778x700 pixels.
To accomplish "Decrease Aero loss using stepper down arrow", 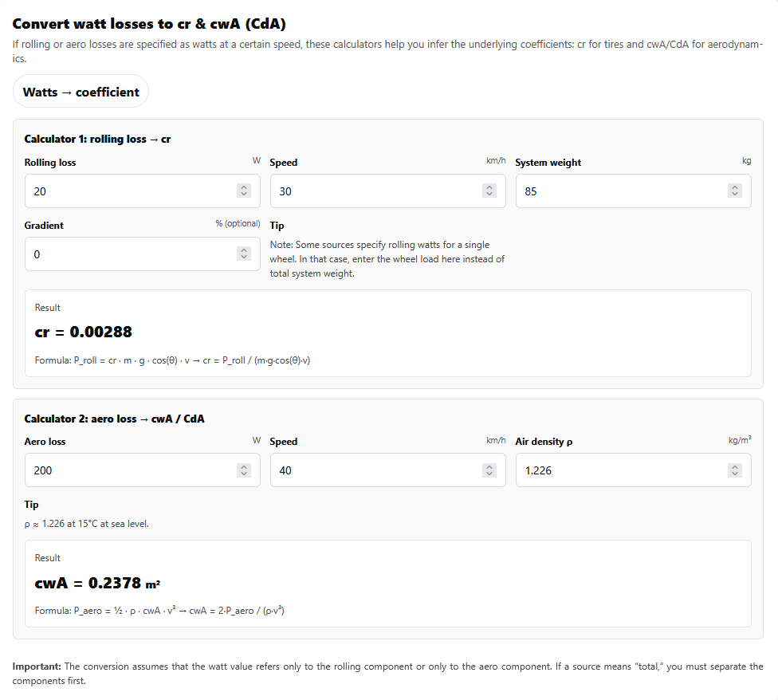I will click(x=244, y=474).
